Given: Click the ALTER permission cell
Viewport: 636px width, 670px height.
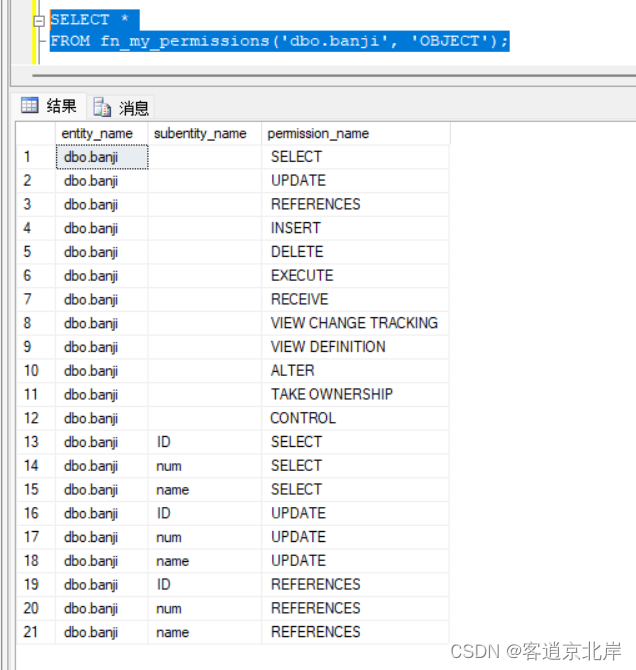Looking at the screenshot, I should [356, 370].
